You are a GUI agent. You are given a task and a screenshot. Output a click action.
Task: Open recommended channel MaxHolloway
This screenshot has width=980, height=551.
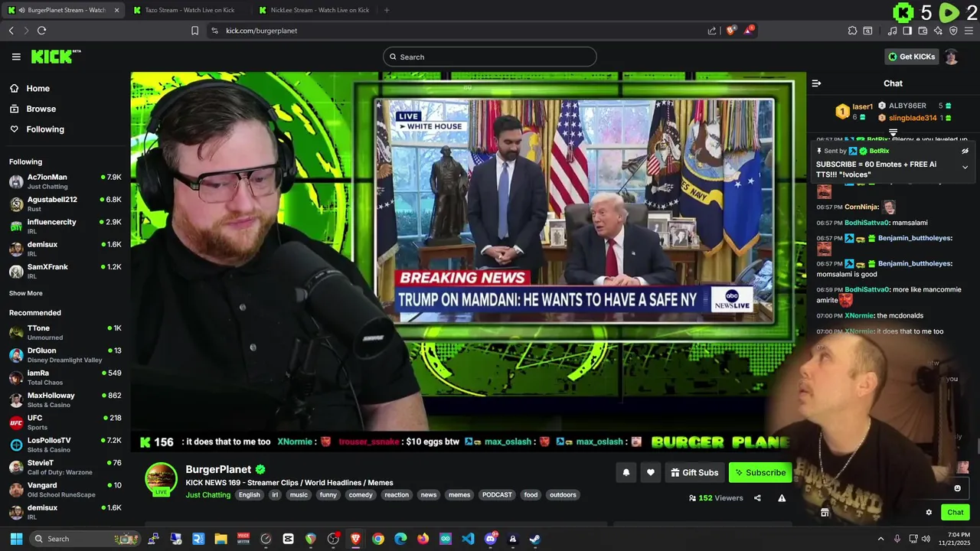(x=65, y=399)
